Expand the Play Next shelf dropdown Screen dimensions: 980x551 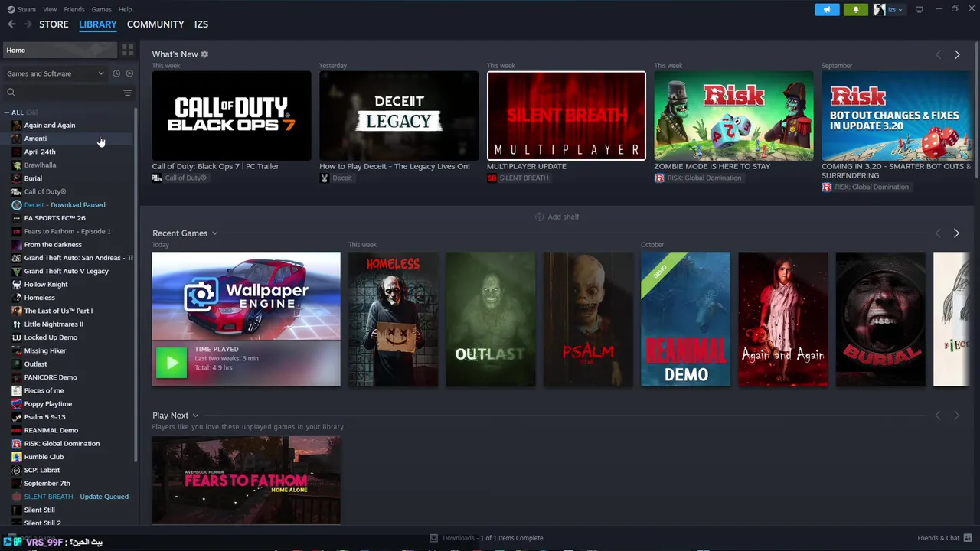point(195,416)
